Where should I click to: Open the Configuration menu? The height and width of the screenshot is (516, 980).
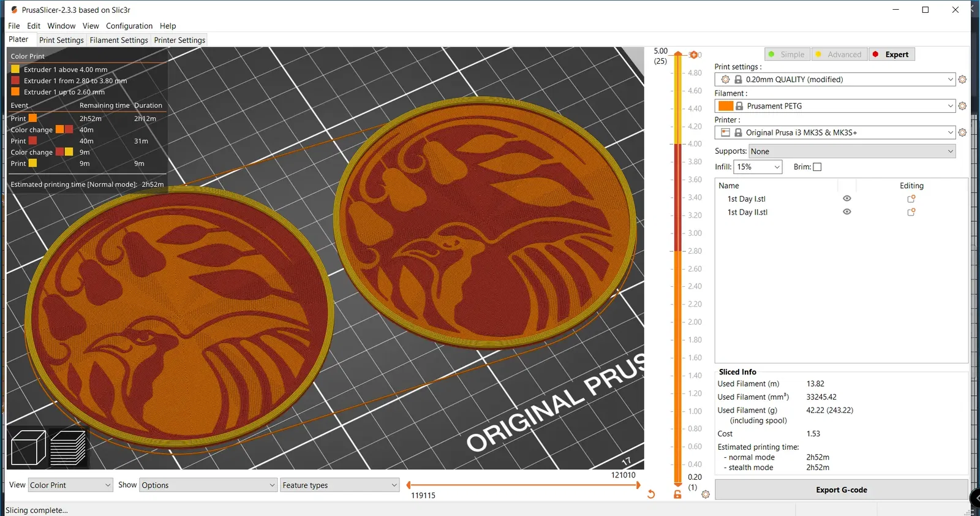point(129,26)
